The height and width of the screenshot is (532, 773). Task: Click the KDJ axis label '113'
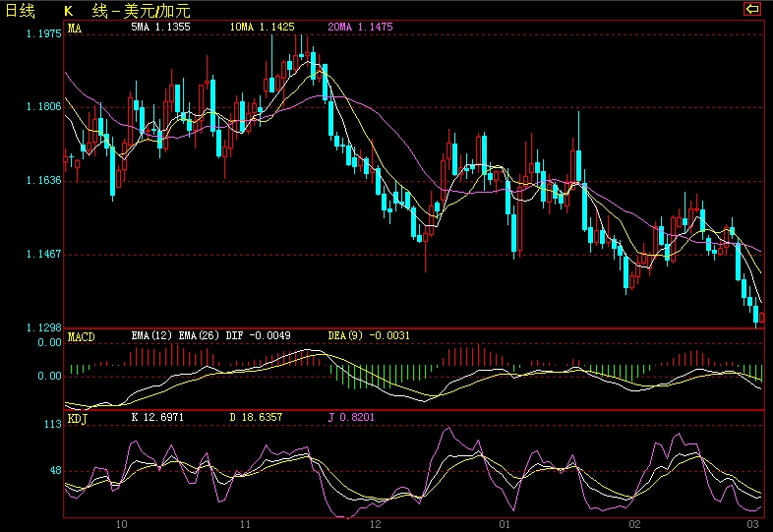pyautogui.click(x=53, y=424)
